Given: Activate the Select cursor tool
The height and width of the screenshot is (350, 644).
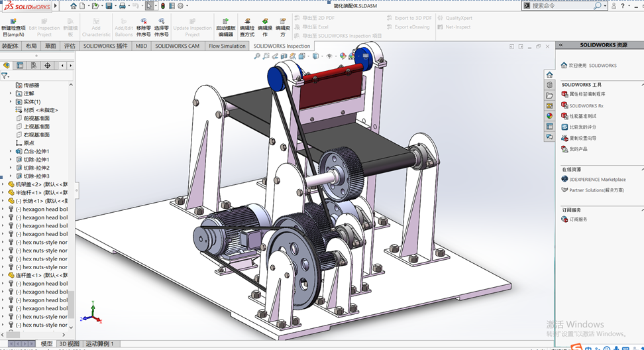Looking at the screenshot, I should click(149, 6).
